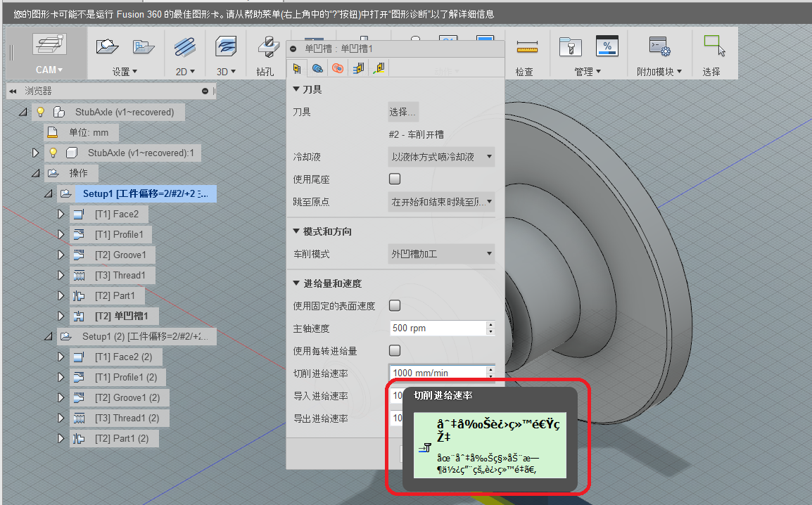The width and height of the screenshot is (812, 505).
Task: Toggle the 使用尾座 checkbox
Action: pos(395,179)
